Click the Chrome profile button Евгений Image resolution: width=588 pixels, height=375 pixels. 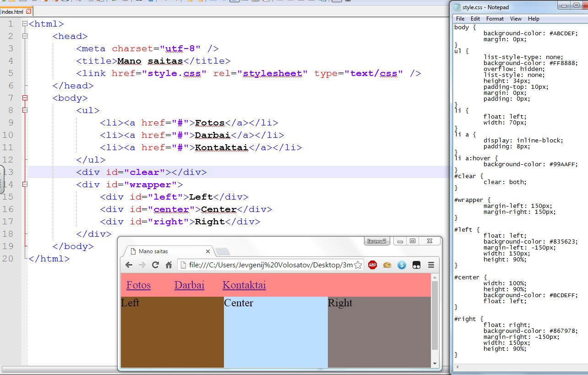[377, 241]
